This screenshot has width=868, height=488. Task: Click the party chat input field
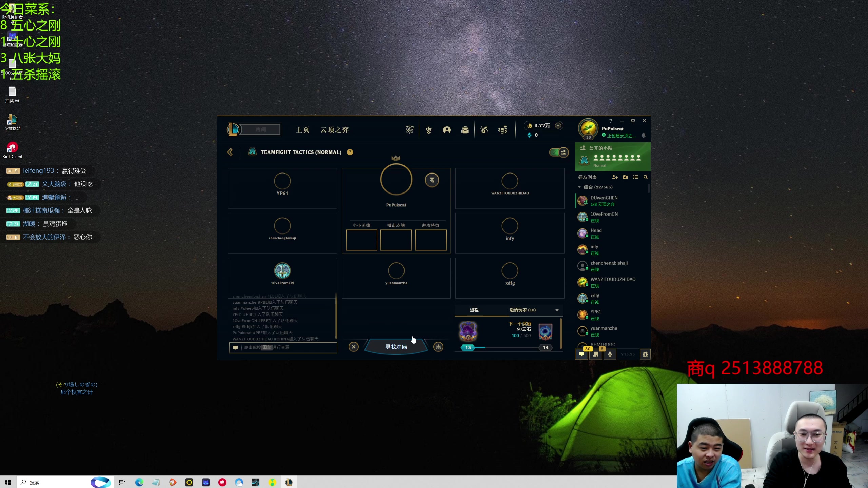point(283,347)
